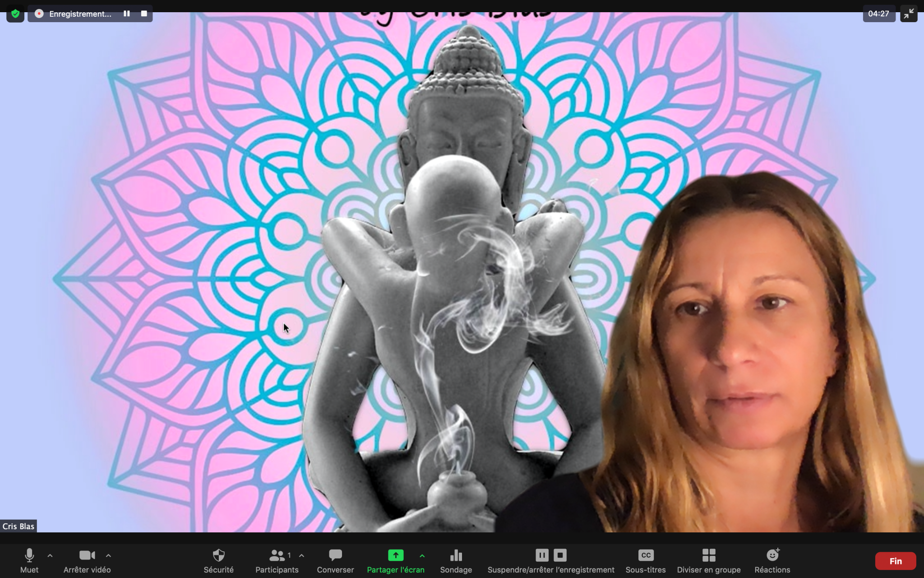Open the Sondage poll icon
The height and width of the screenshot is (578, 924).
point(456,555)
